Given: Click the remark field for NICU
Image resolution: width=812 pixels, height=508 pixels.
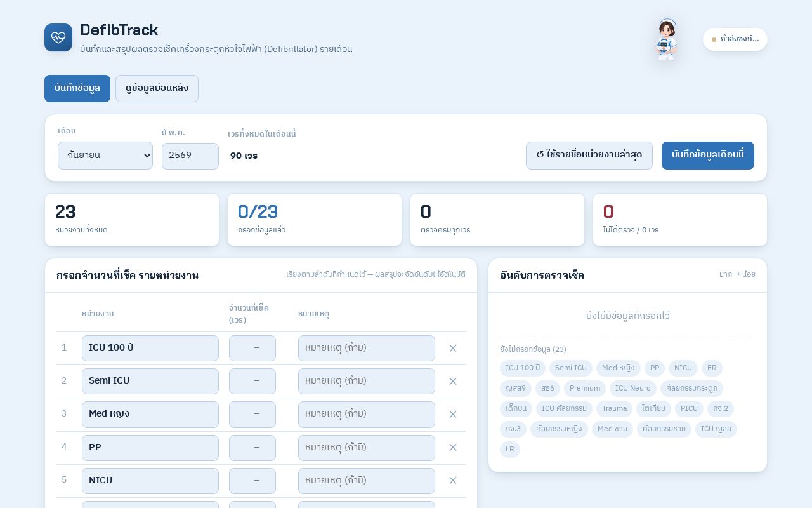Looking at the screenshot, I should tap(367, 481).
